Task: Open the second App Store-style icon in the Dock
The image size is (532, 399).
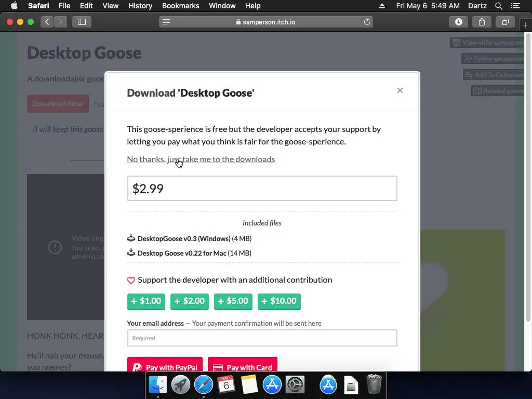Action: coord(328,385)
